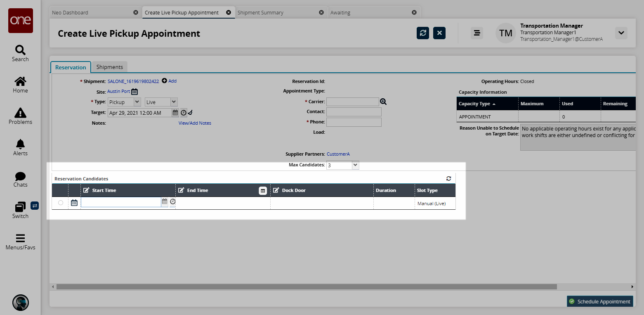The height and width of the screenshot is (315, 644).
Task: Click the X button in the page header
Action: (x=439, y=33)
